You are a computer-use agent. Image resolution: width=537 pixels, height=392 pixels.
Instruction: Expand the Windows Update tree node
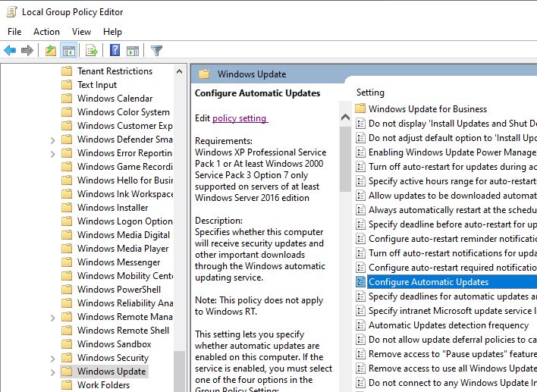click(52, 372)
